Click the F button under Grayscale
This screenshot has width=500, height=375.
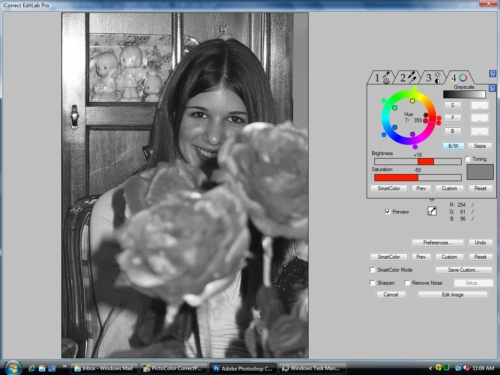tap(453, 118)
